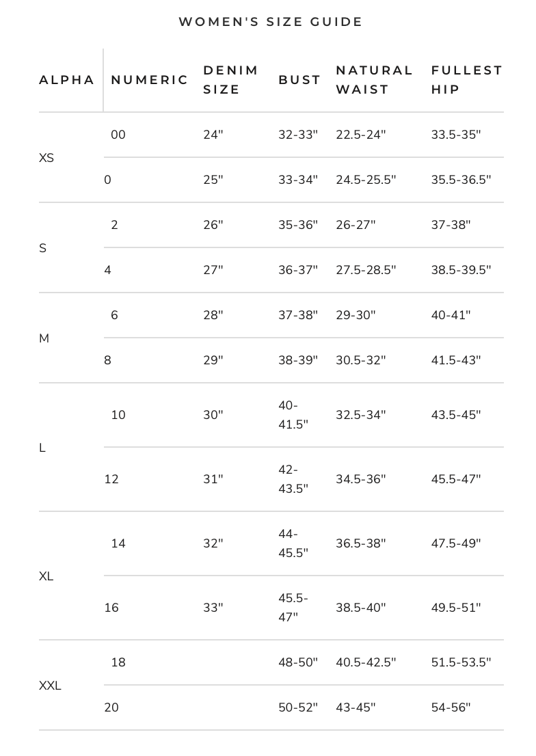
Task: Click the NATURAL WAIST column header
Action: coord(375,80)
